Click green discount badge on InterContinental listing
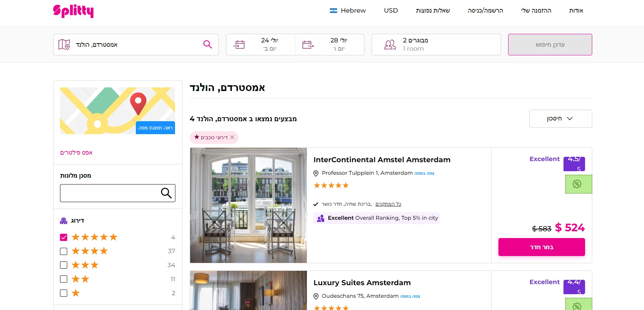Screen dimensions: 644x310 click(578, 184)
